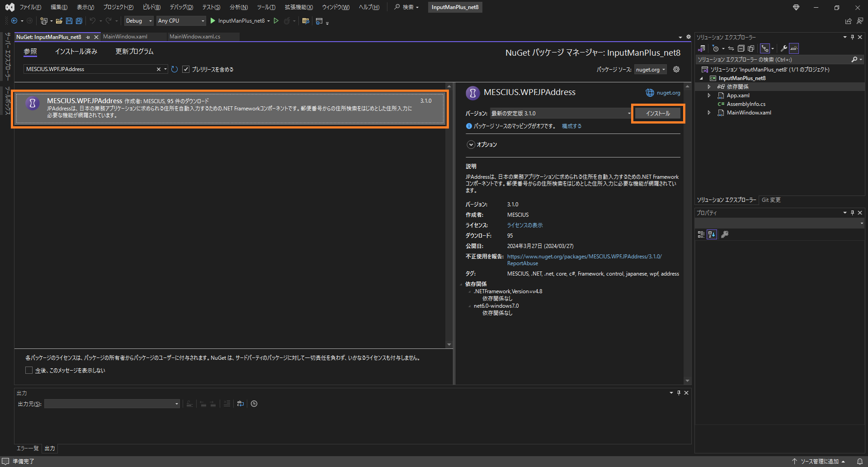This screenshot has width=868, height=467.
Task: Click Sync with Active Document icon
Action: (x=731, y=48)
